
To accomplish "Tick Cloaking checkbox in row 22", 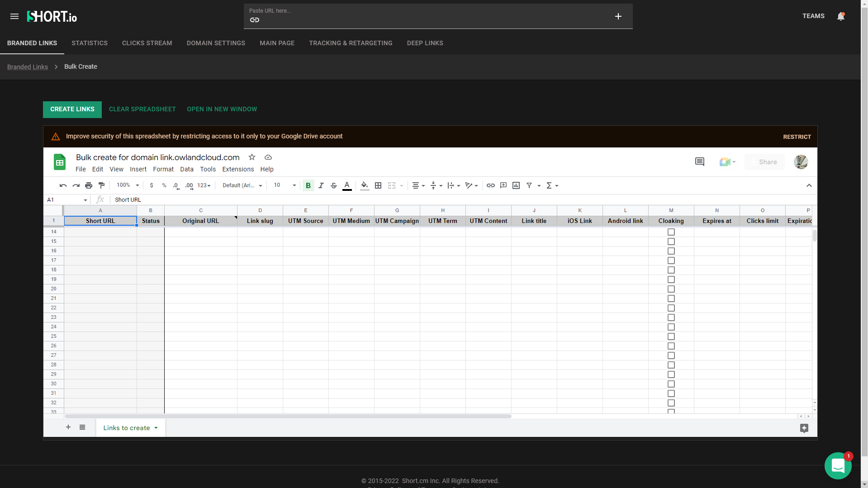I will point(671,308).
